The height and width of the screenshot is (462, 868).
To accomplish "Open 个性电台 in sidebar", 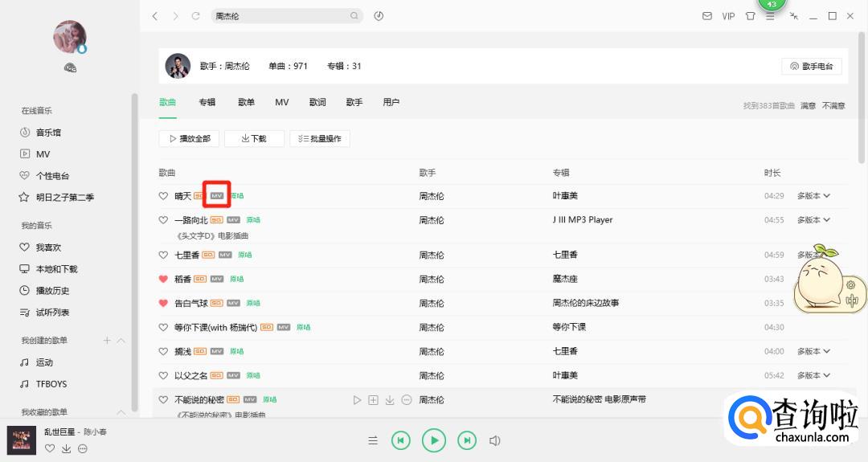I will tap(52, 175).
